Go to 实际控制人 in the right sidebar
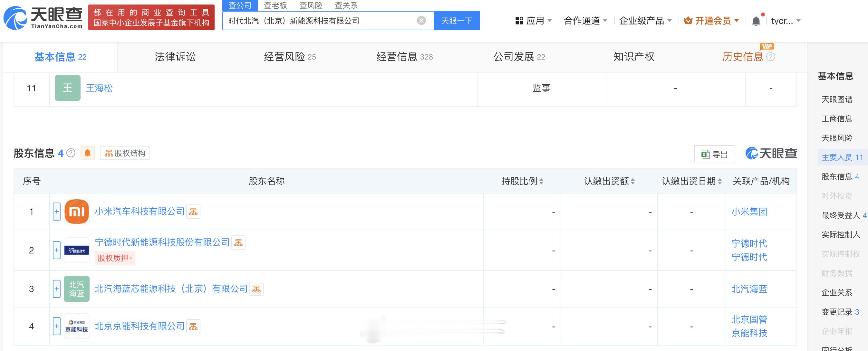Viewport: 868px width, 351px height. 841,234
